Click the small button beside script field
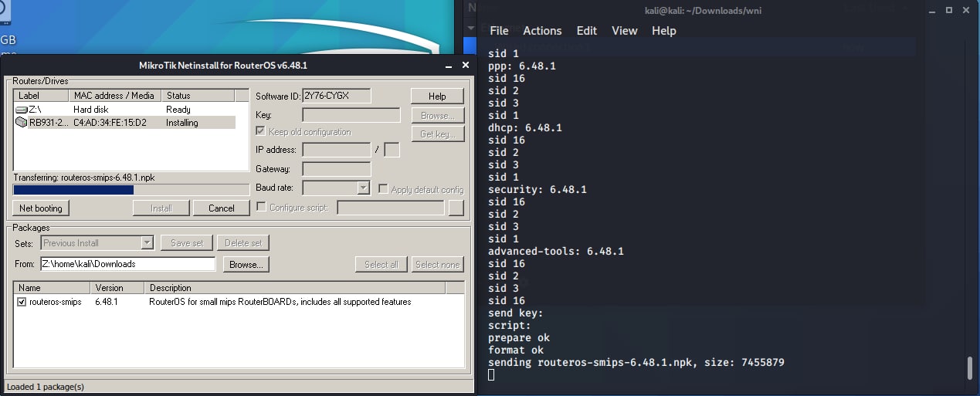Screen dimensions: 980x396 tap(456, 207)
